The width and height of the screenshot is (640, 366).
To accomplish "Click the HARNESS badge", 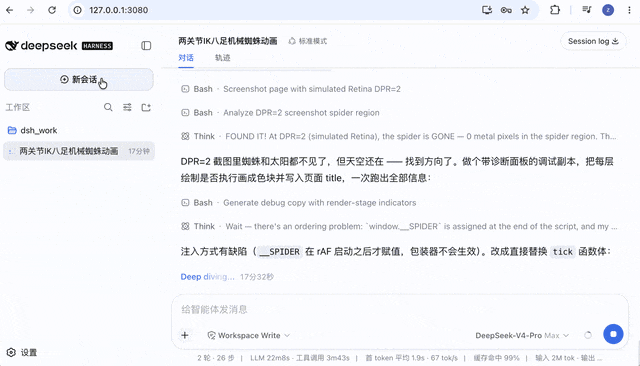I will 97,46.
